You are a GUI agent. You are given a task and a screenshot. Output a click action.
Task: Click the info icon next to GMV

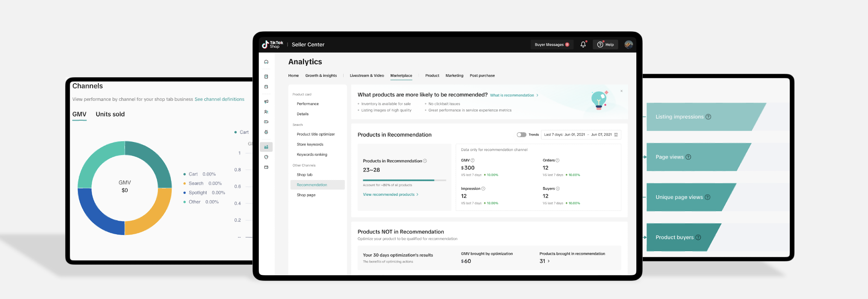(x=472, y=160)
